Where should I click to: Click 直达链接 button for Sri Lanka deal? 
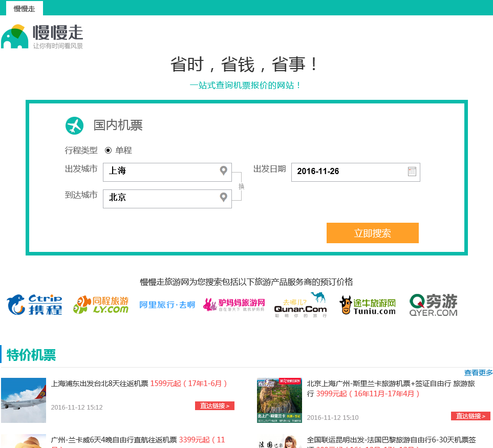tap(470, 416)
